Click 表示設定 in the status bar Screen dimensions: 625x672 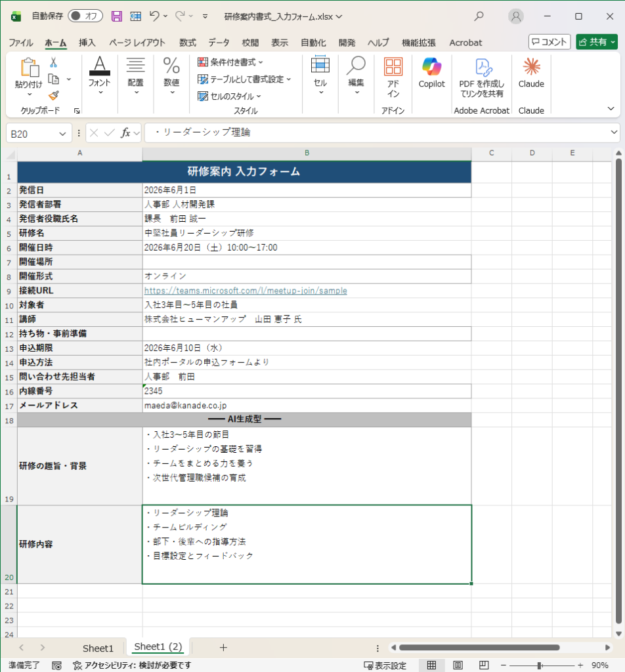(385, 665)
